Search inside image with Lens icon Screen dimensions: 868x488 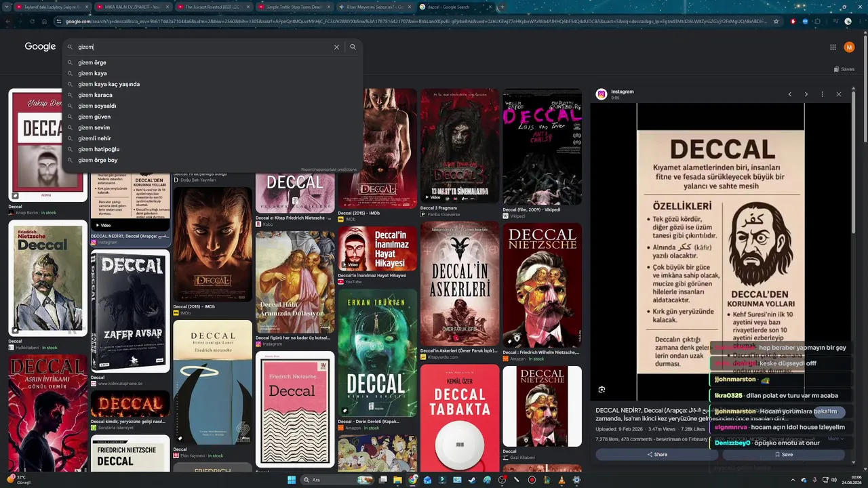pos(601,390)
